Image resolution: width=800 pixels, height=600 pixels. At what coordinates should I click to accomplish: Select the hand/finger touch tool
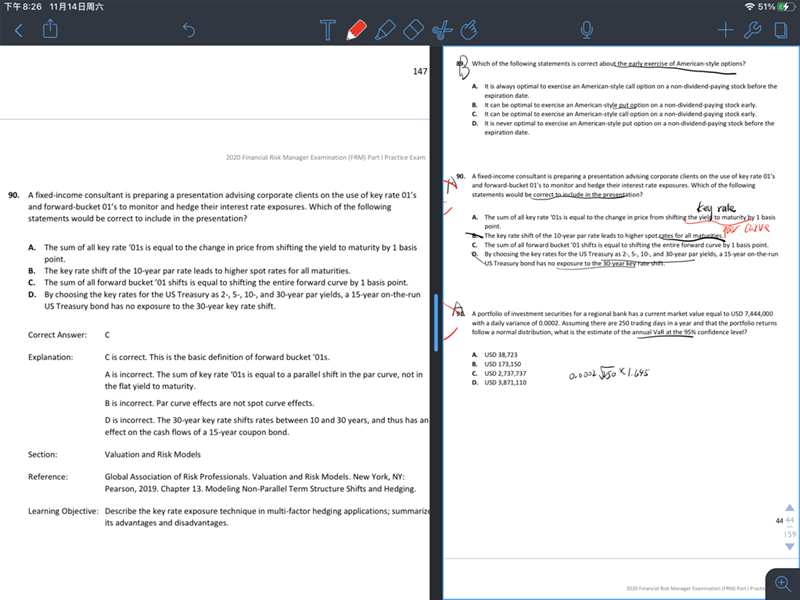pos(469,30)
